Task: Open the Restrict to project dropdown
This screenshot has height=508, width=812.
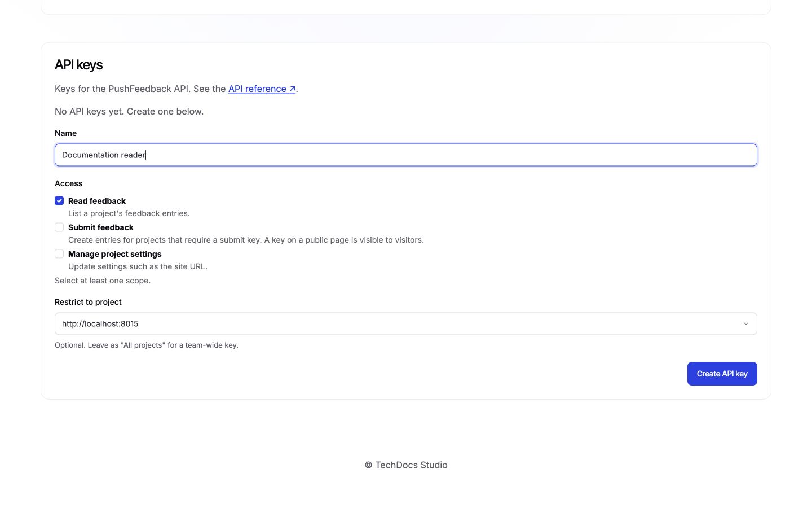Action: (x=406, y=323)
